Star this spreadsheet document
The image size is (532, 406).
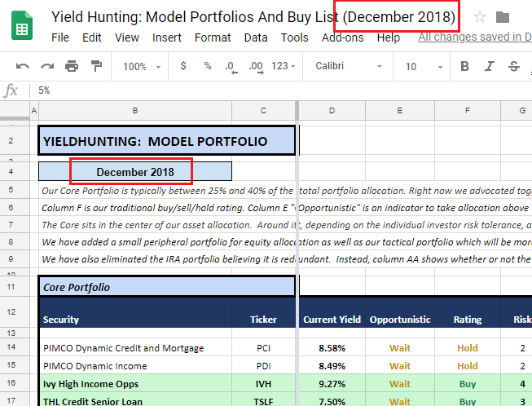[x=479, y=16]
